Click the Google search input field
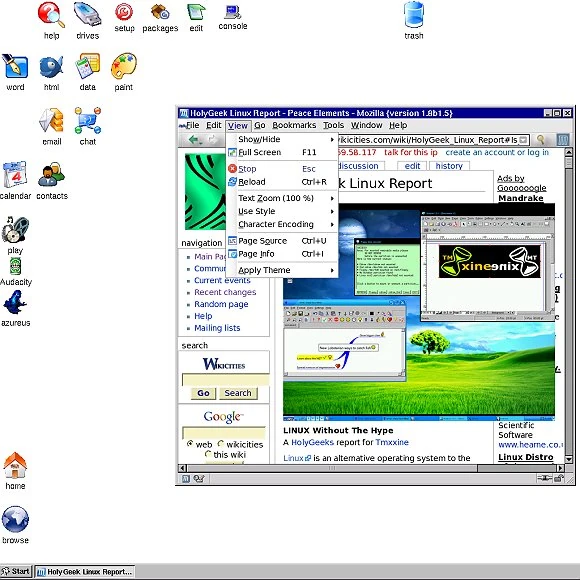The height and width of the screenshot is (580, 580). tap(223, 433)
